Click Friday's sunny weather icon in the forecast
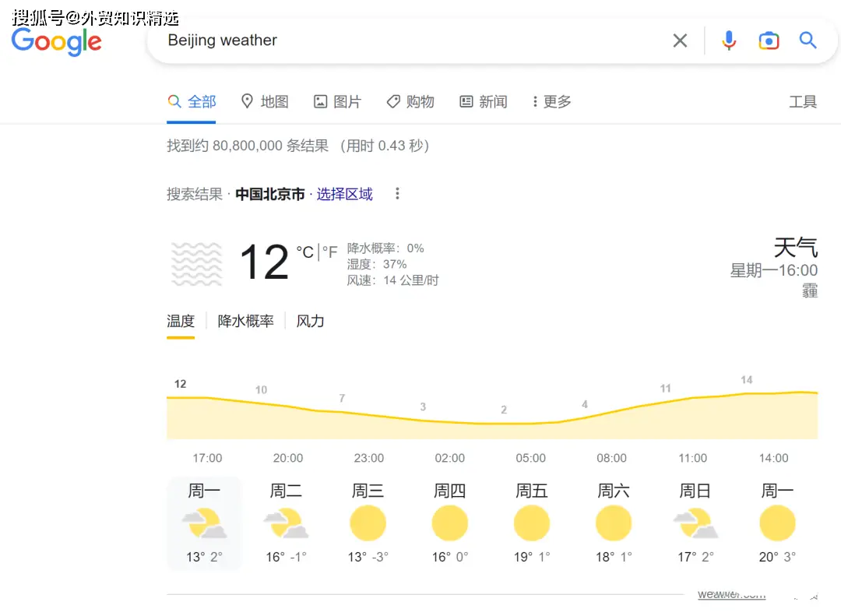Image resolution: width=841 pixels, height=616 pixels. (531, 522)
